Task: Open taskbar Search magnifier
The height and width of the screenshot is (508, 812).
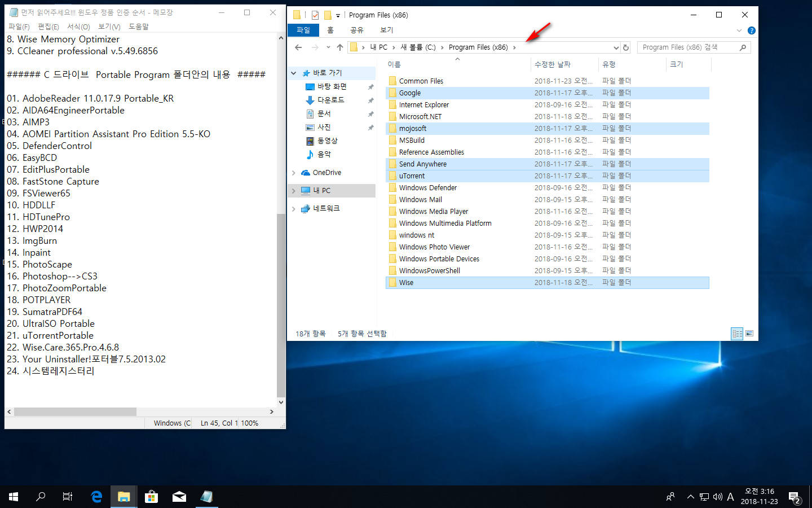Action: 41,497
